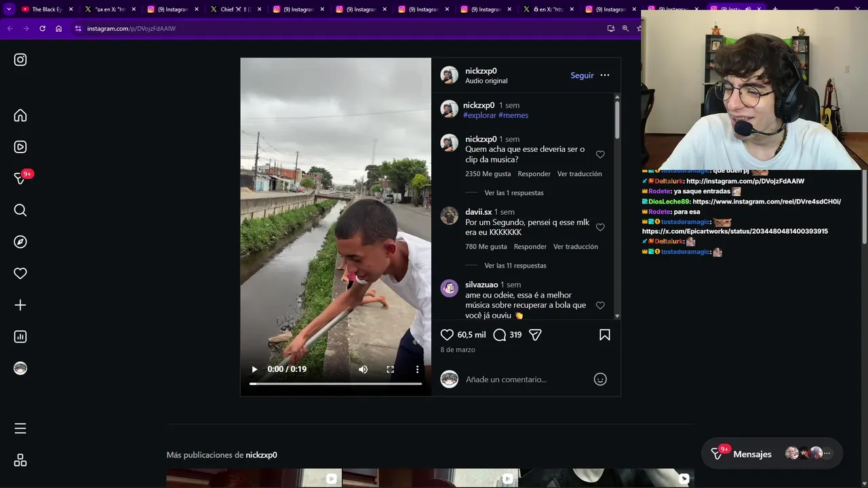
Task: Open own profile avatar in sidebar
Action: [x=20, y=368]
